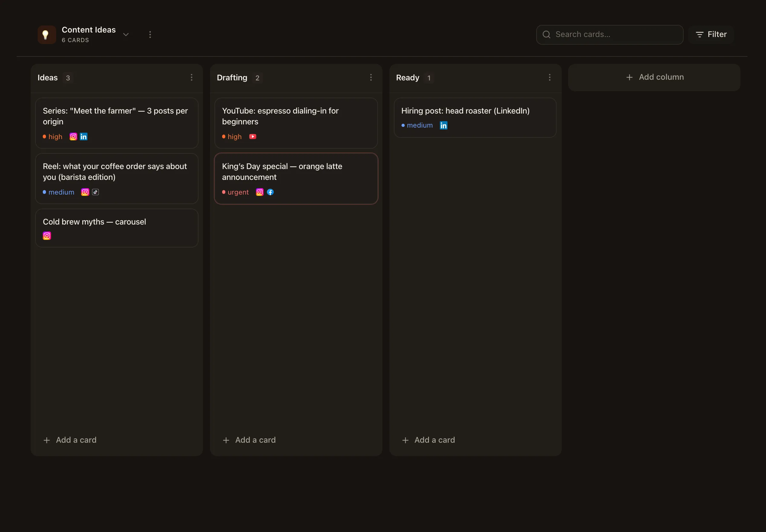
Task: Open the Reel coffee order card
Action: 117,178
